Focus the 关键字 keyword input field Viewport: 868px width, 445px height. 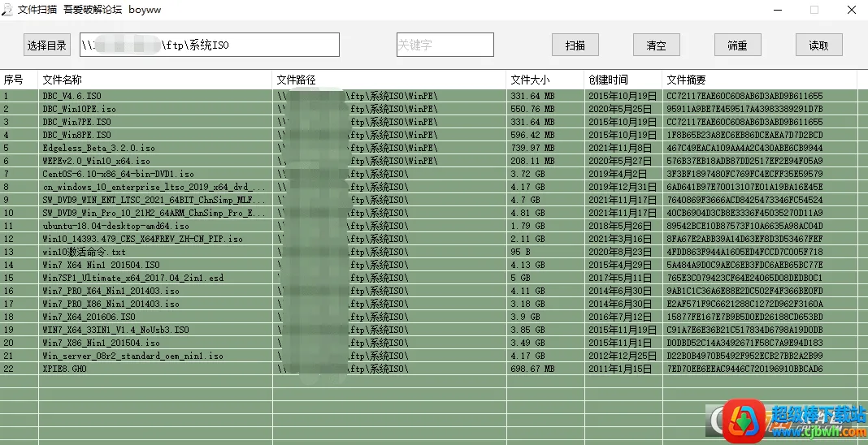tap(445, 45)
